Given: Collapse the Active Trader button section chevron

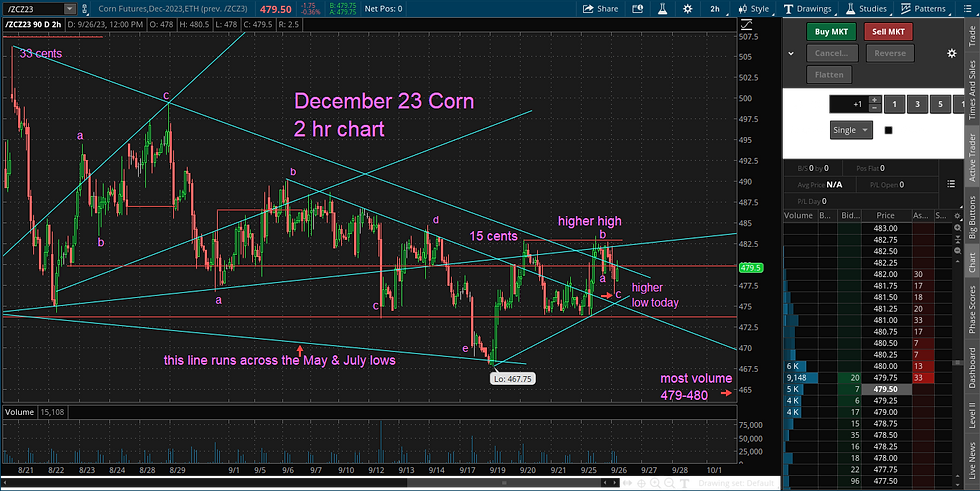Looking at the screenshot, I should [791, 53].
